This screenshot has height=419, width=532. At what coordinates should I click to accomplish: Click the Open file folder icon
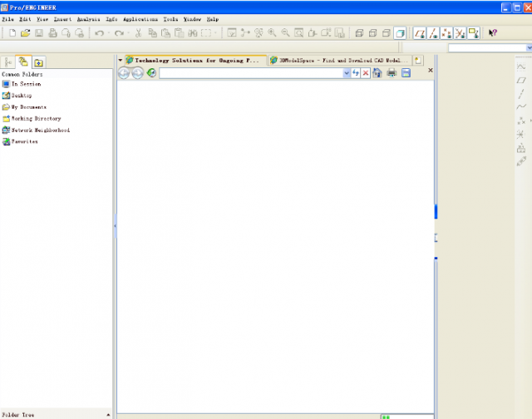(x=26, y=33)
